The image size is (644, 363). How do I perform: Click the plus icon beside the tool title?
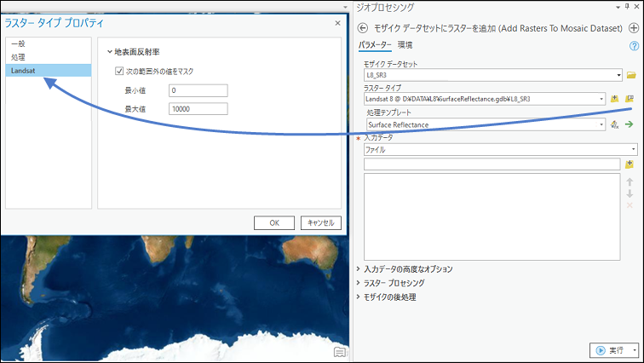pos(633,28)
